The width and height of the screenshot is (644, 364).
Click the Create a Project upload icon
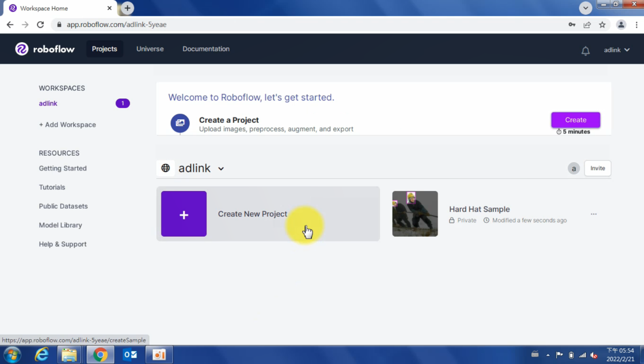pyautogui.click(x=180, y=123)
